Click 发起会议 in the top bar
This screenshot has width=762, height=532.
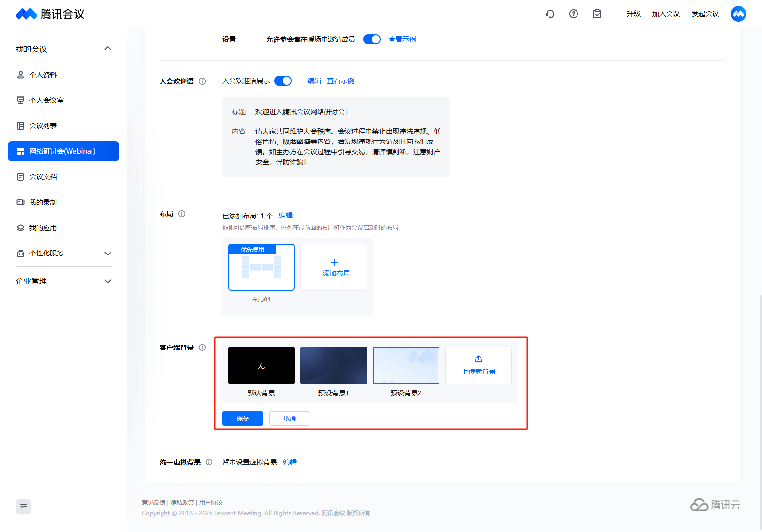point(705,14)
